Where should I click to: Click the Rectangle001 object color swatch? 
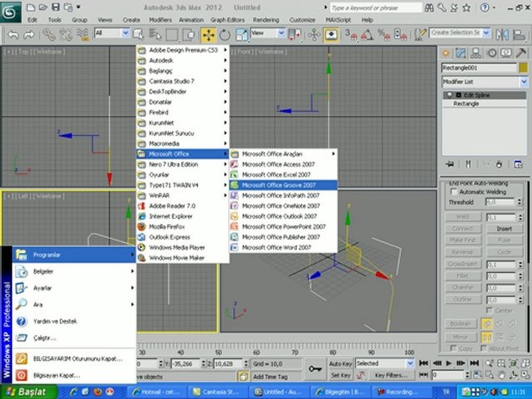click(x=524, y=68)
